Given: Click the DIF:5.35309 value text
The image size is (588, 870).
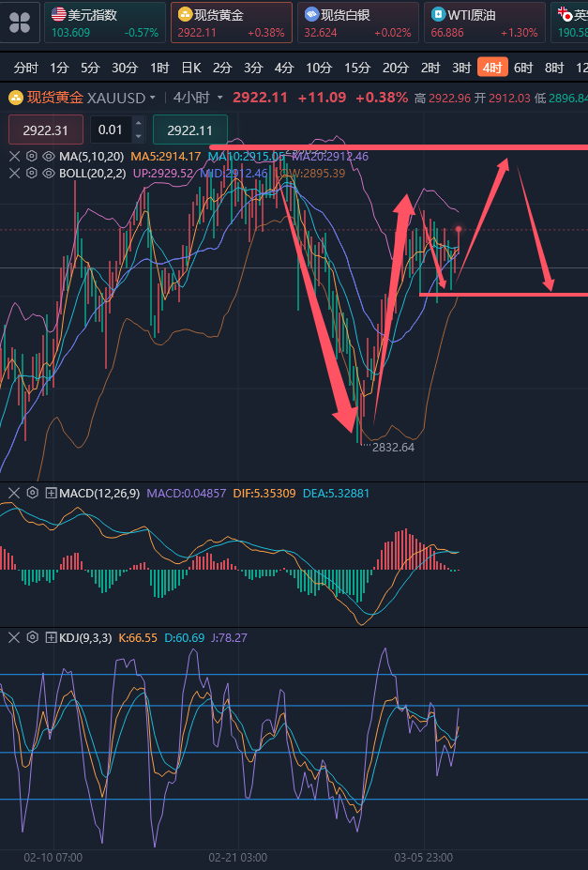Looking at the screenshot, I should [264, 494].
